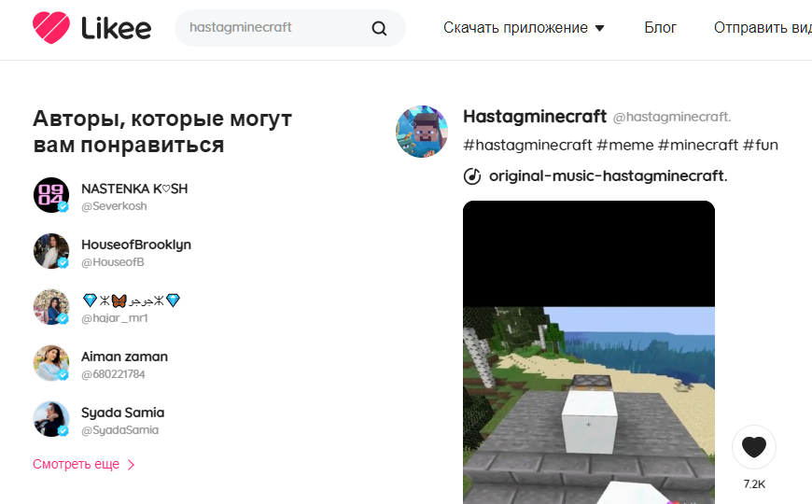
Task: Click Смотреть еще link
Action: [x=77, y=464]
